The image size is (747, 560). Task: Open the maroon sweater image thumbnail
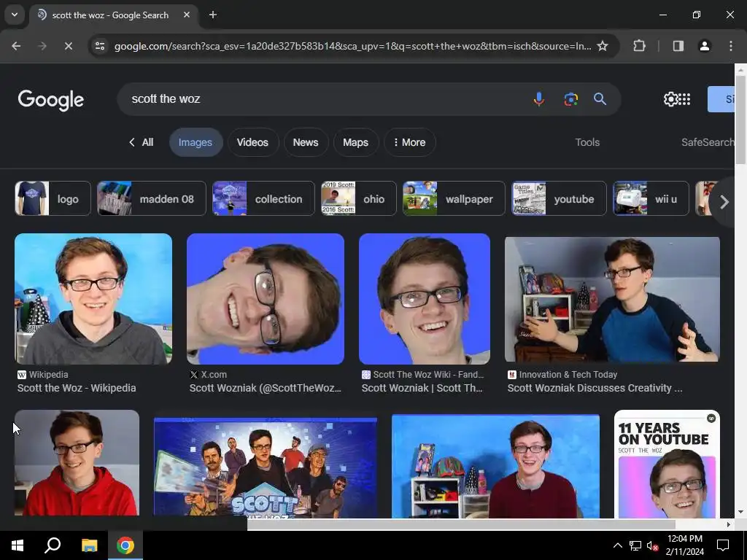coord(495,466)
